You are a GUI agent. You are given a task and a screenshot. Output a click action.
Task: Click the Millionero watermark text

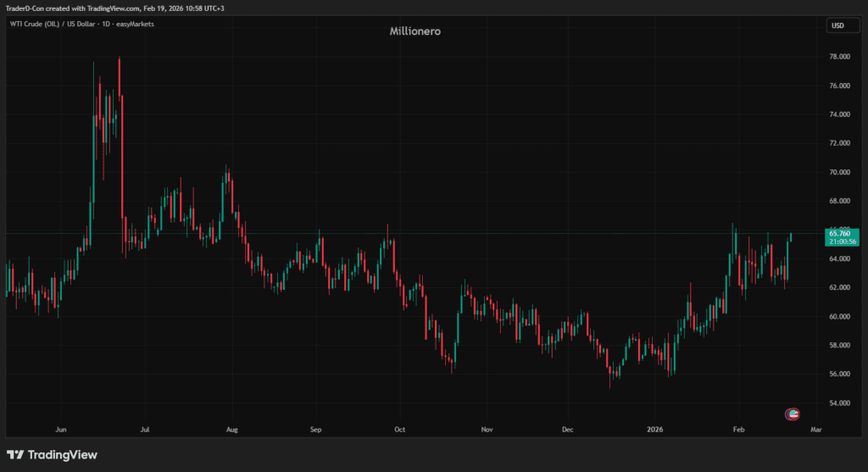click(415, 31)
